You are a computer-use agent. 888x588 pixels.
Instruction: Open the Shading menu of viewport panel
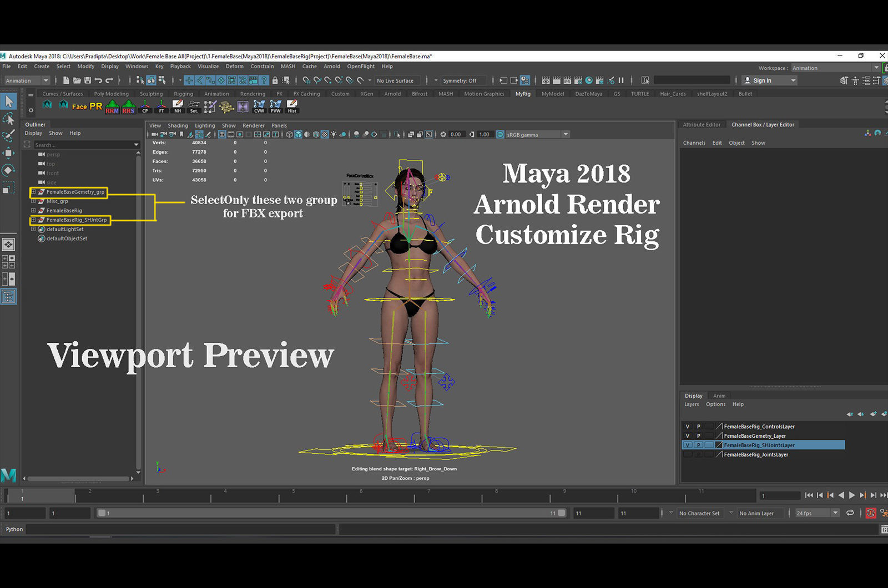pyautogui.click(x=178, y=125)
